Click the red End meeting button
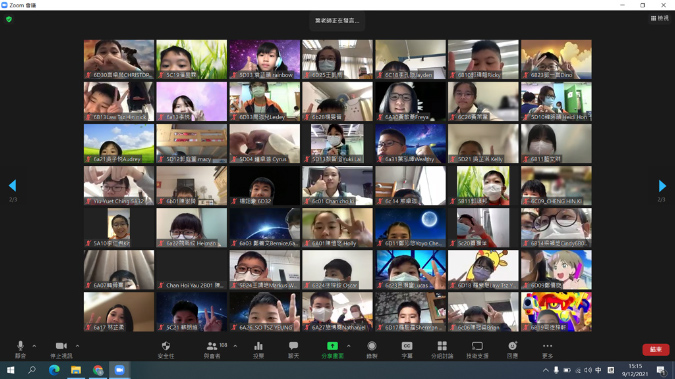 (656, 349)
